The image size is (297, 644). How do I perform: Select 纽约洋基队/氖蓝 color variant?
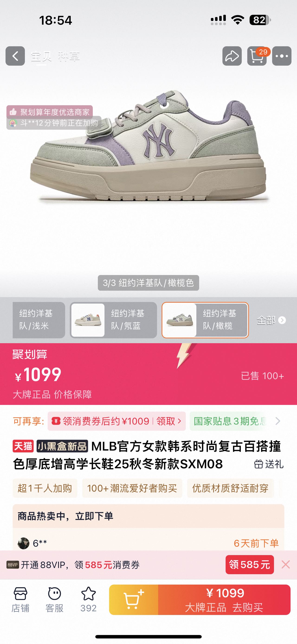click(x=113, y=320)
